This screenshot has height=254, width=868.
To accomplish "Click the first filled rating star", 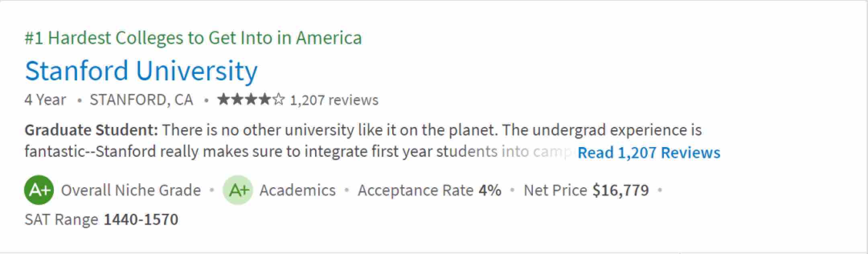I will (223, 99).
